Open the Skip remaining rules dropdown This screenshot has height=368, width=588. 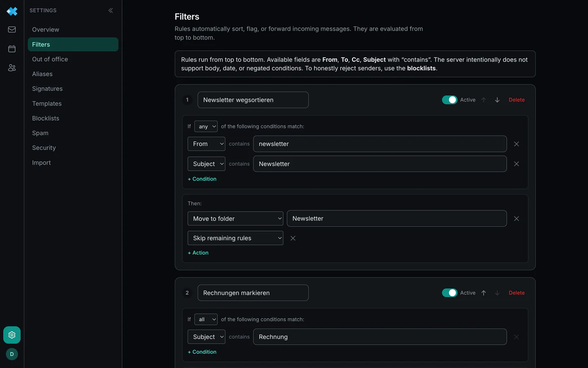(x=235, y=238)
